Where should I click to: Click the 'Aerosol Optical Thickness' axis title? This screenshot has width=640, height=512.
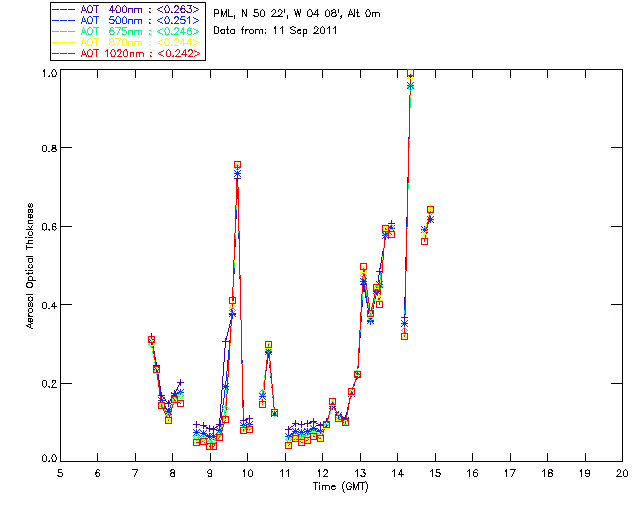point(30,266)
